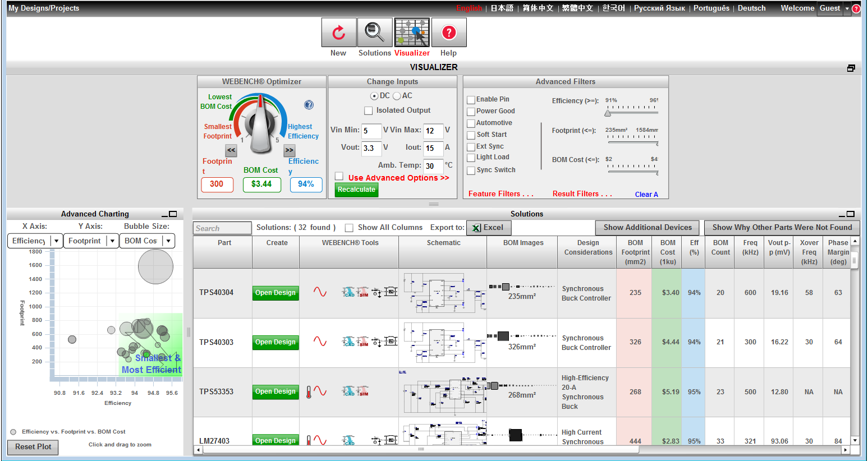
Task: Switch language to Русский Язык
Action: [x=659, y=8]
